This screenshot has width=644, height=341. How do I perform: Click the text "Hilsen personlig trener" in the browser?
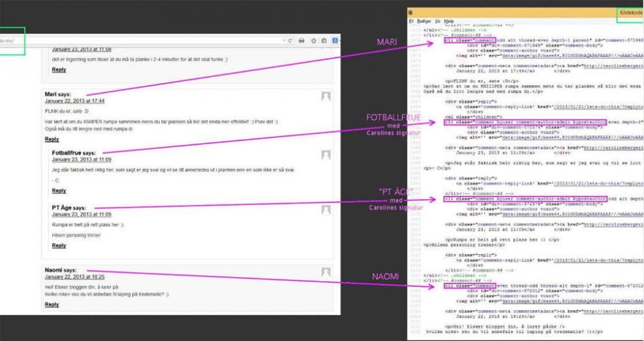(76, 235)
